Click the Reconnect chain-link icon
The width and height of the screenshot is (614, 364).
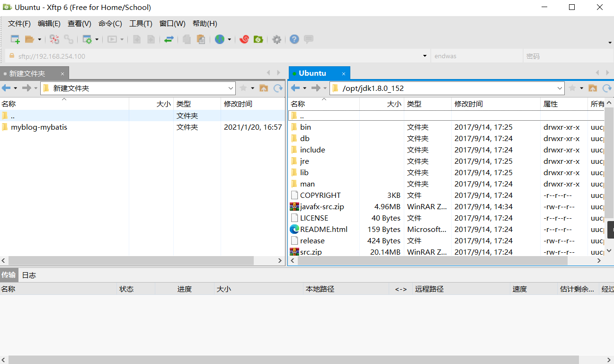point(69,39)
